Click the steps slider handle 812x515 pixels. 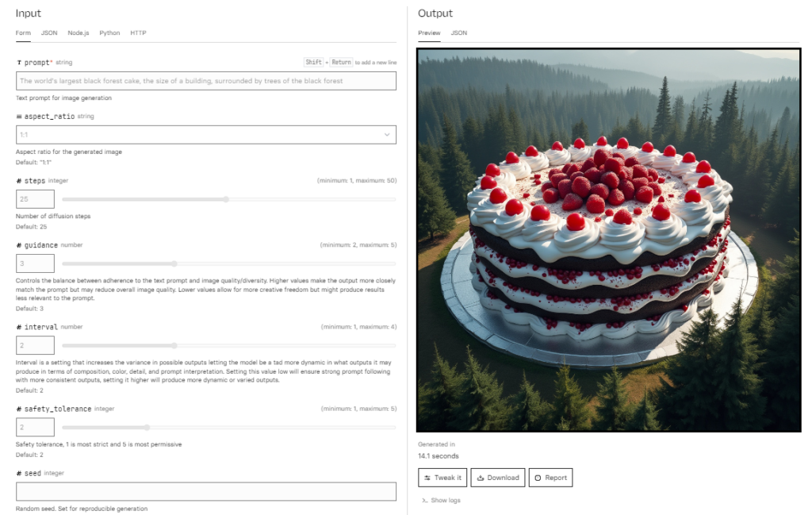pos(226,199)
